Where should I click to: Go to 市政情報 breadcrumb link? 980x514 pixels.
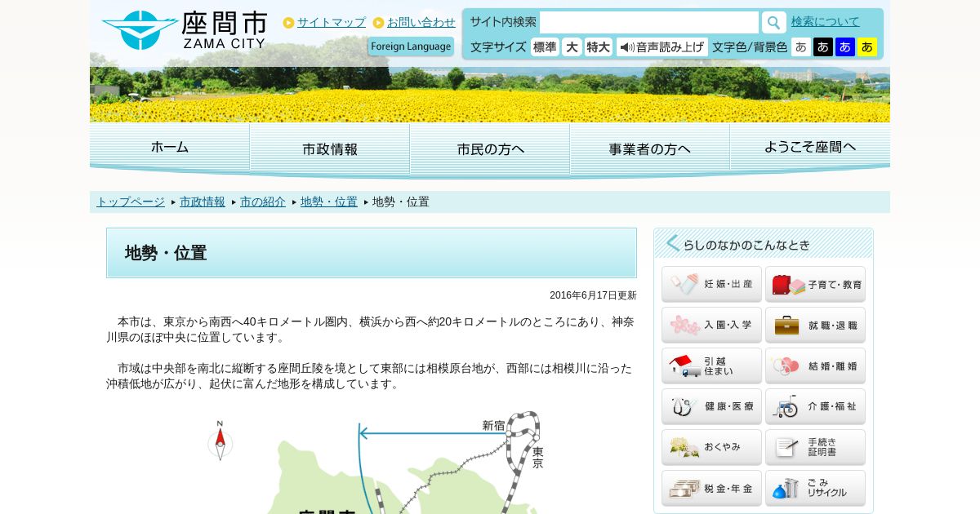(203, 202)
